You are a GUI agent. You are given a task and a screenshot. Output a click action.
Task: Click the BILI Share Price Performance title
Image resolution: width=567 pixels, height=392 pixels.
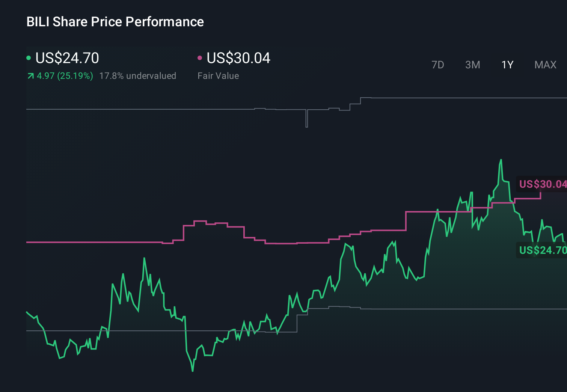pos(115,22)
